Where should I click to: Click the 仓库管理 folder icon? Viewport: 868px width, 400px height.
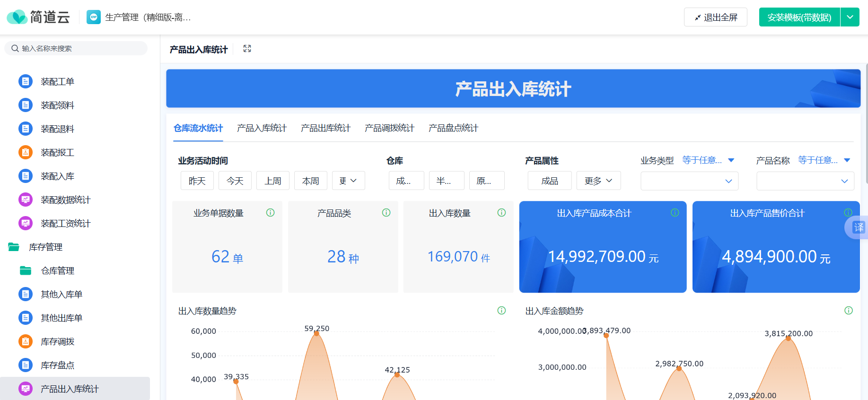coord(26,270)
